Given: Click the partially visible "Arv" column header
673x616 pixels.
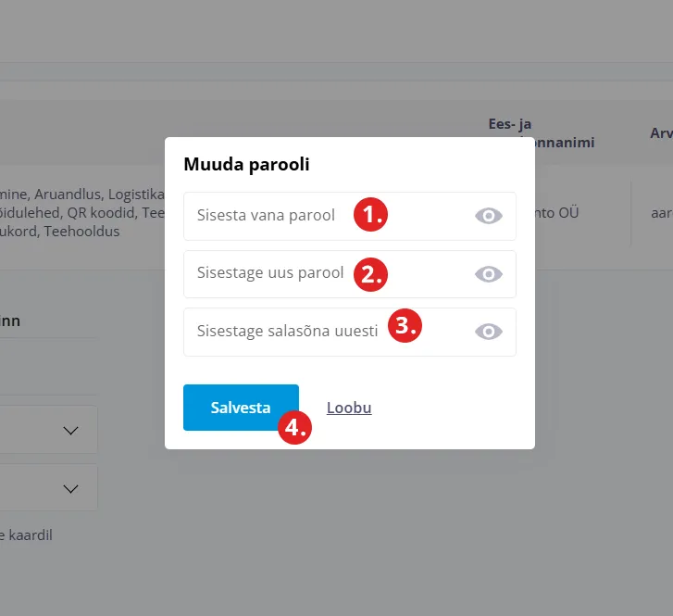Looking at the screenshot, I should pos(661,133).
